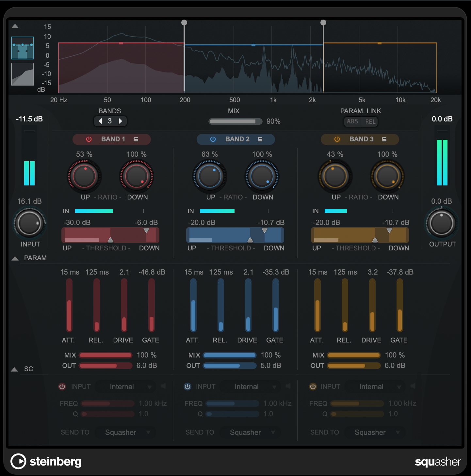Click Band 2 DOWN threshold handle
The width and height of the screenshot is (471, 476).
(265, 230)
